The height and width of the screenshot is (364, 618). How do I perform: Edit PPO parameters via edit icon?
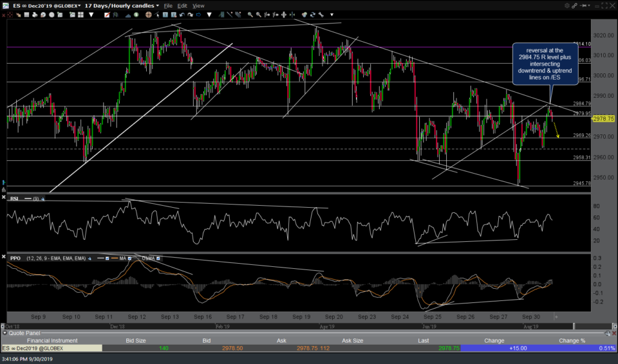(89, 259)
